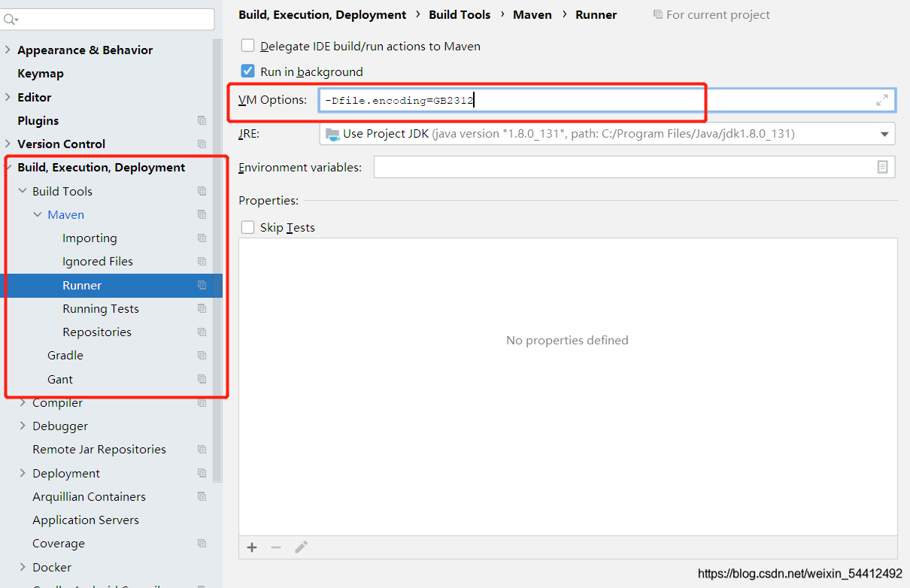This screenshot has height=588, width=910.
Task: Click project-level icon next to Running Tests
Action: (202, 308)
